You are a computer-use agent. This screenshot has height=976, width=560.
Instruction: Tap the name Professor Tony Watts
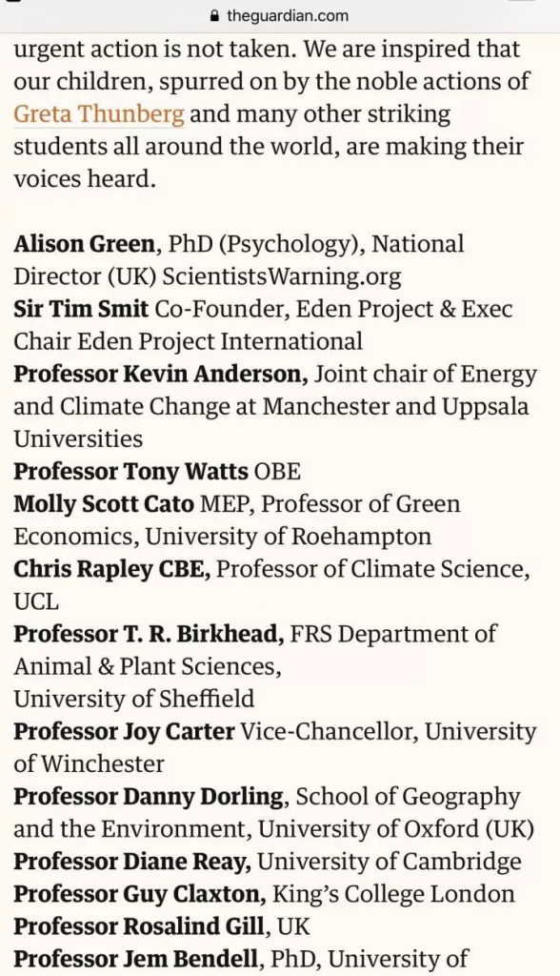(x=130, y=471)
